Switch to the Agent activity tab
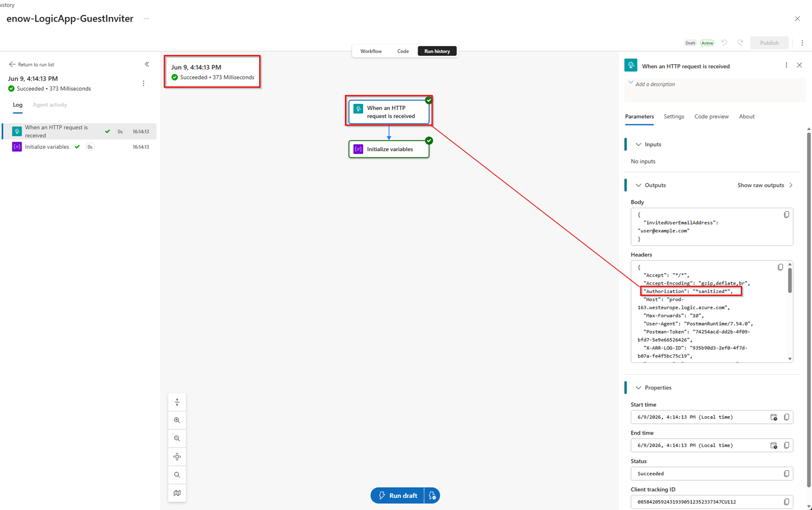 (50, 105)
